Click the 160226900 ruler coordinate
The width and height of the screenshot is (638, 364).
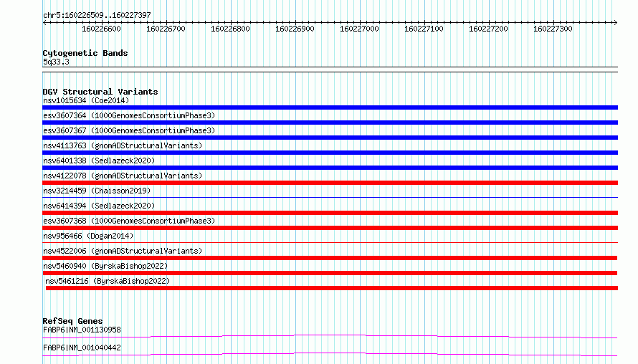(x=295, y=29)
